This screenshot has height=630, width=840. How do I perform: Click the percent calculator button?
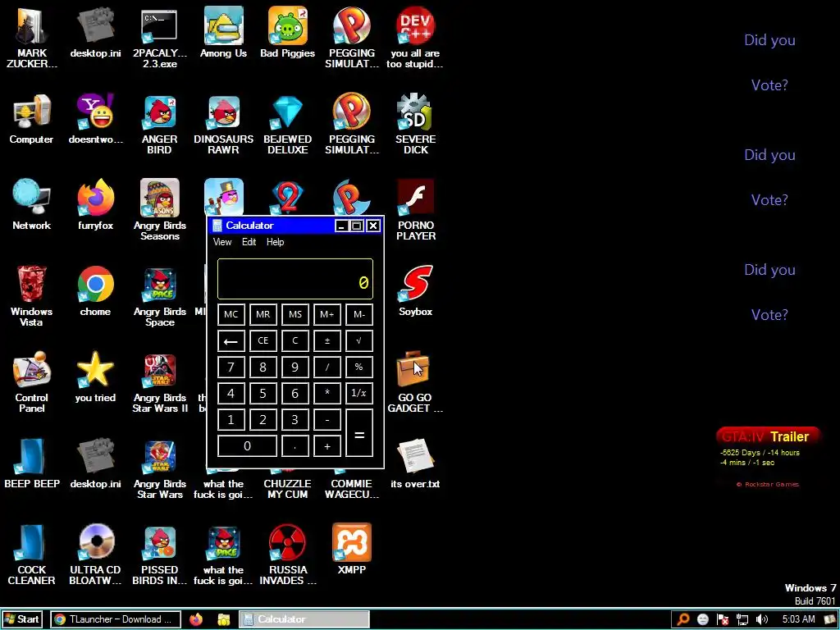pyautogui.click(x=359, y=367)
